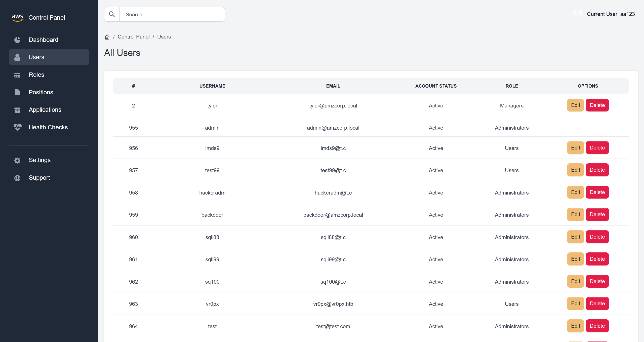Click the Applications archive box icon
The height and width of the screenshot is (342, 644).
(17, 110)
